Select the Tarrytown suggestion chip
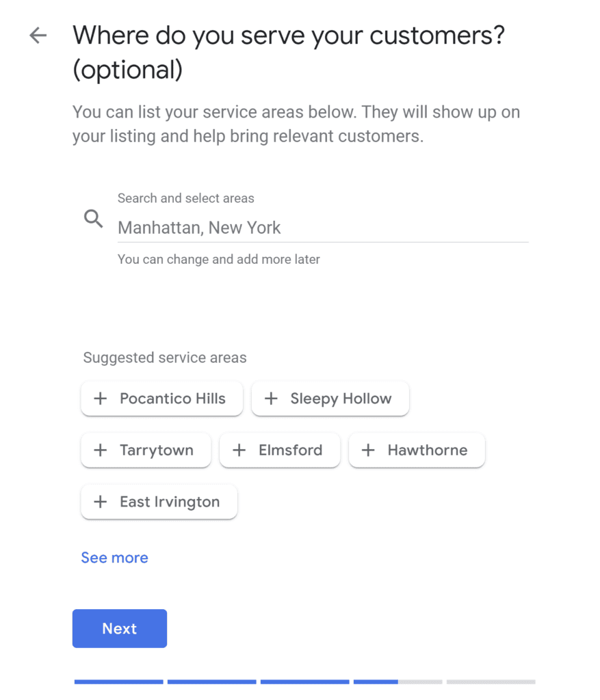This screenshot has height=700, width=600. [146, 450]
